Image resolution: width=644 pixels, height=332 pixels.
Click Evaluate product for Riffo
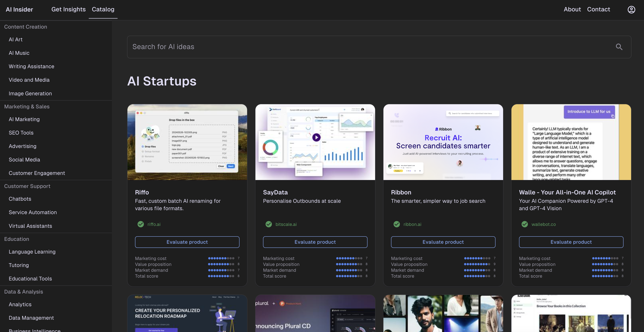point(187,242)
